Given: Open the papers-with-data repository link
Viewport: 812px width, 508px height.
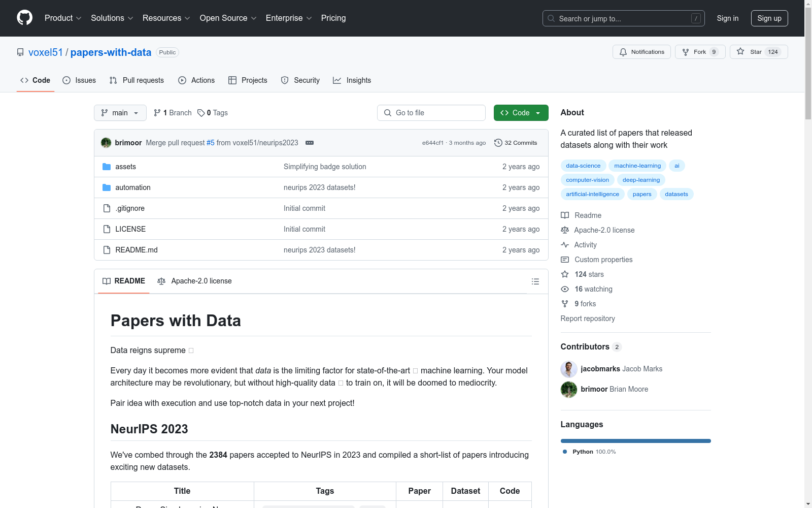Looking at the screenshot, I should click(111, 52).
